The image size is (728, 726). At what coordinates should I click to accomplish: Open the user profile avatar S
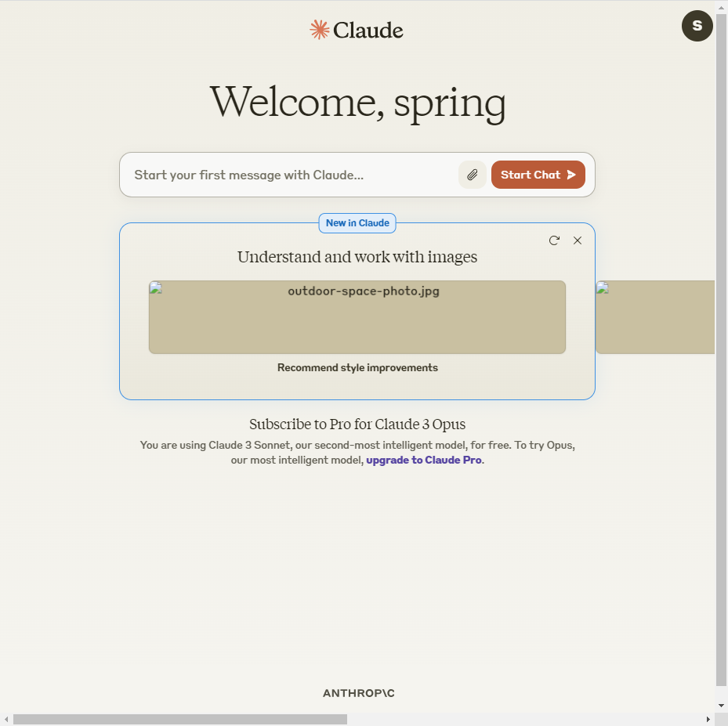point(697,26)
